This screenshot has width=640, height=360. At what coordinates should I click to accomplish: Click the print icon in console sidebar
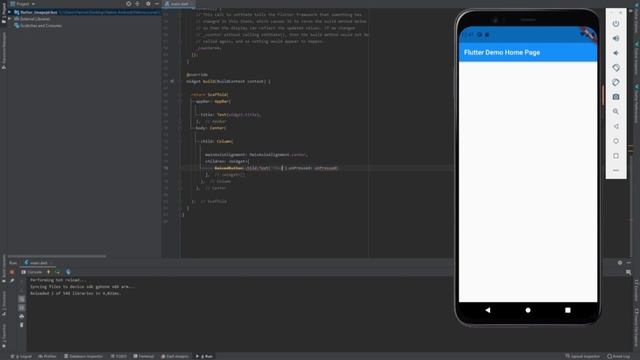(22, 316)
